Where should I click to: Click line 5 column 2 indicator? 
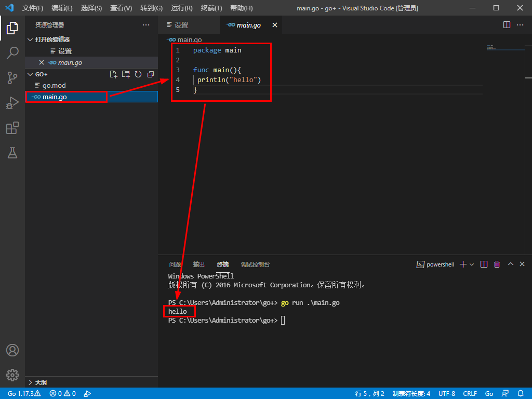(369, 394)
